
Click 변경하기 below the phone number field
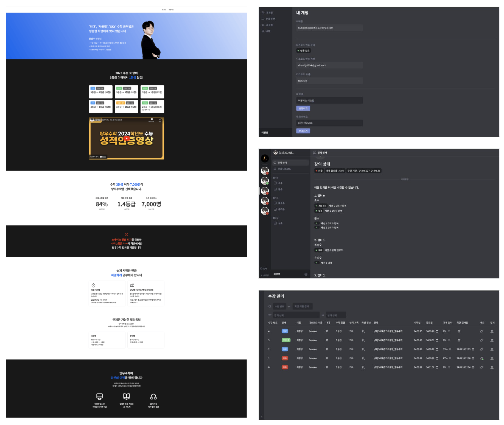[x=303, y=131]
